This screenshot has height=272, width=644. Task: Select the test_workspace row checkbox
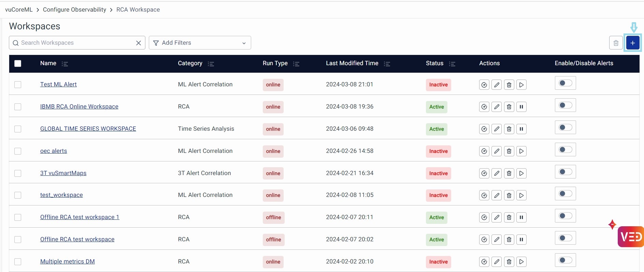click(x=18, y=195)
